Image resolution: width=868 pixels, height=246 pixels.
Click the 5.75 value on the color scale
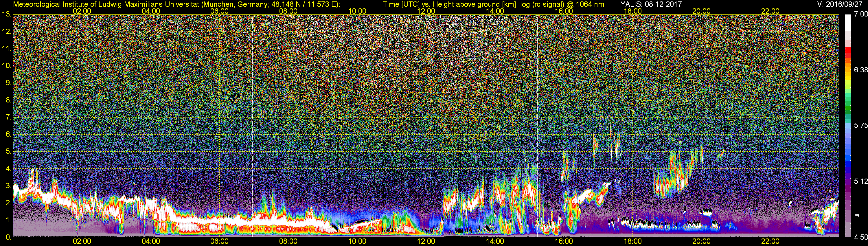pyautogui.click(x=860, y=125)
